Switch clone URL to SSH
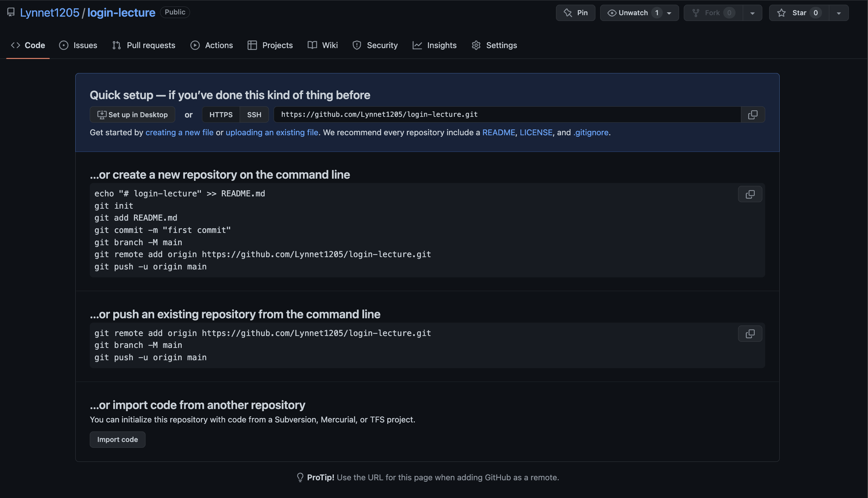The width and height of the screenshot is (868, 498). [254, 115]
